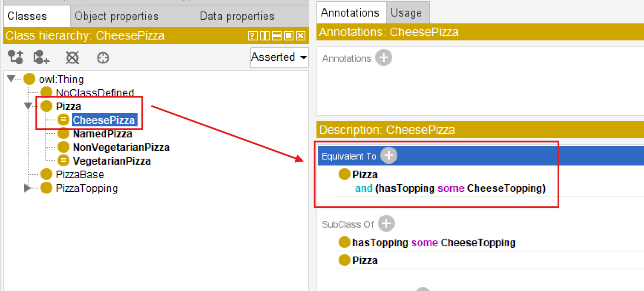Delete the selected class with the toolbar icon
644x291 pixels.
(72, 57)
